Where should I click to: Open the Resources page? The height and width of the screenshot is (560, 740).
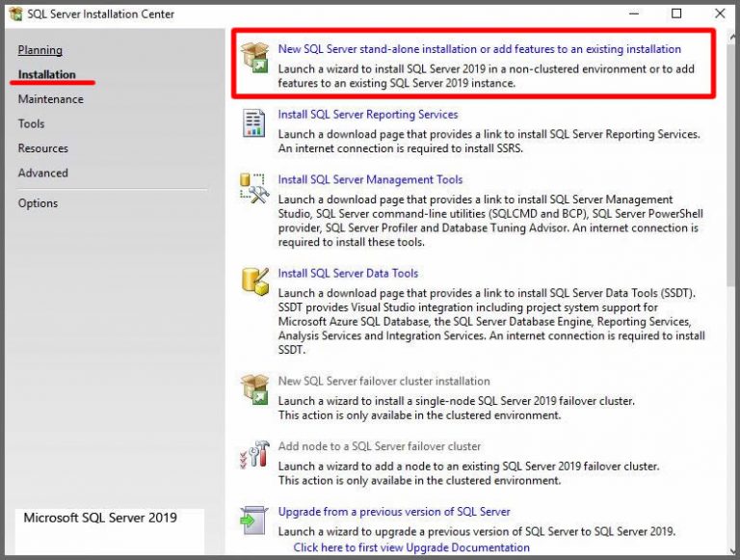[x=43, y=148]
